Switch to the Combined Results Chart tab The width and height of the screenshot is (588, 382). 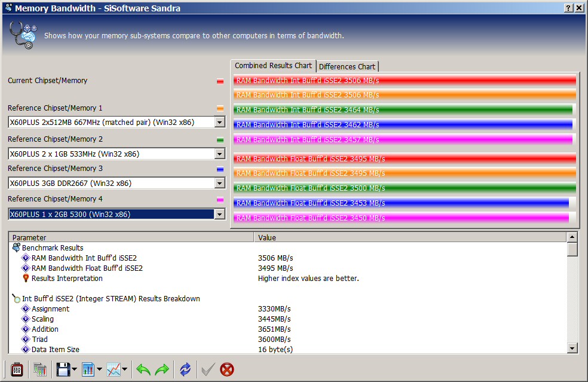pos(273,66)
